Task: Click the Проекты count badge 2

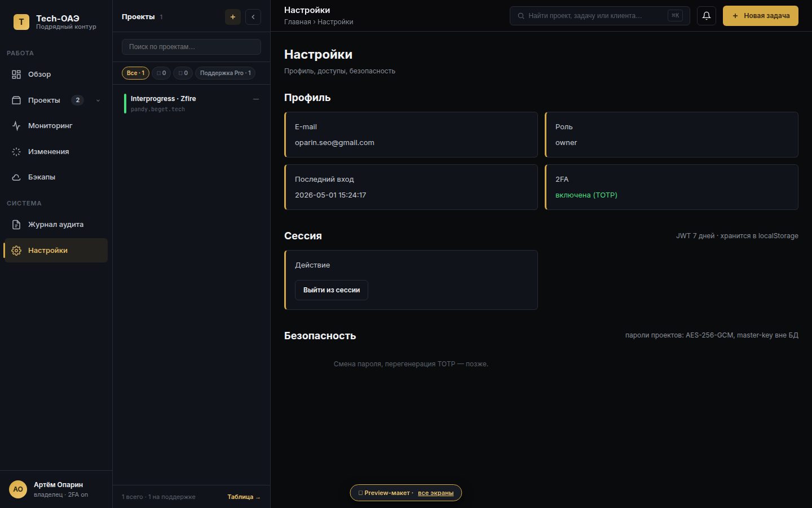Action: coord(78,100)
